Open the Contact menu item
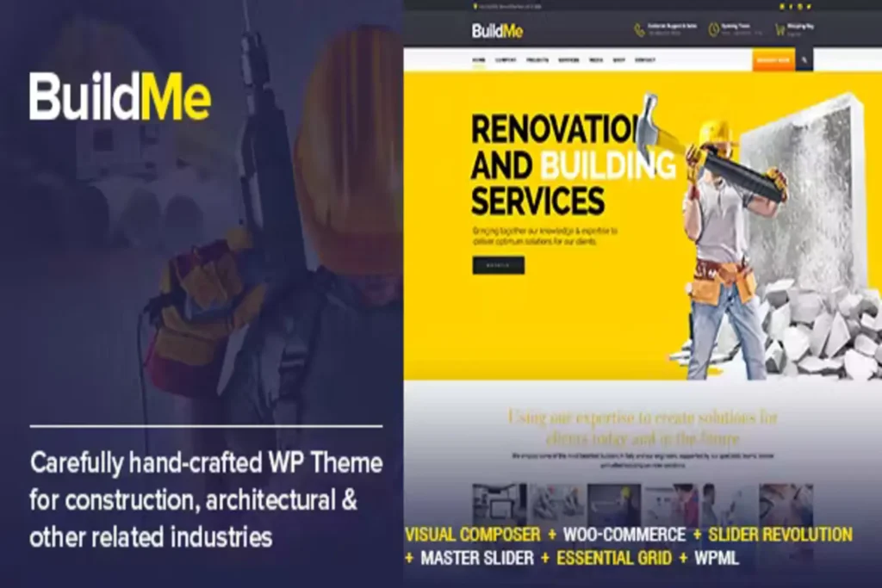This screenshot has height=588, width=882. (644, 61)
